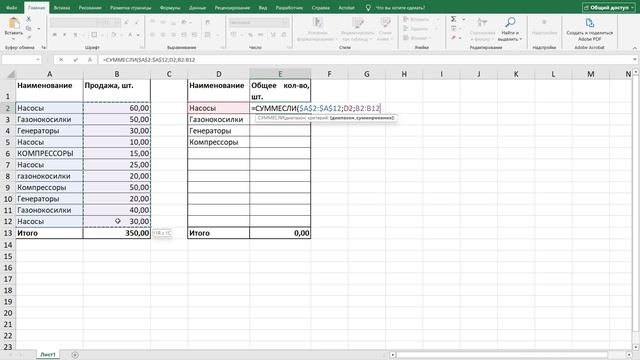640x360 pixels.
Task: Click cell E13 showing 0,00
Action: [280, 233]
